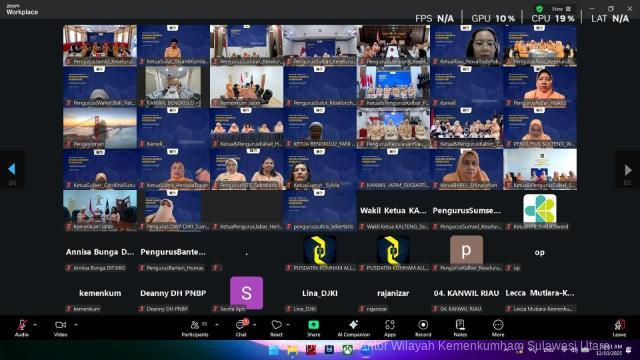The image size is (640, 360).
Task: Open the red app icon on taskbar
Action: coord(311,350)
